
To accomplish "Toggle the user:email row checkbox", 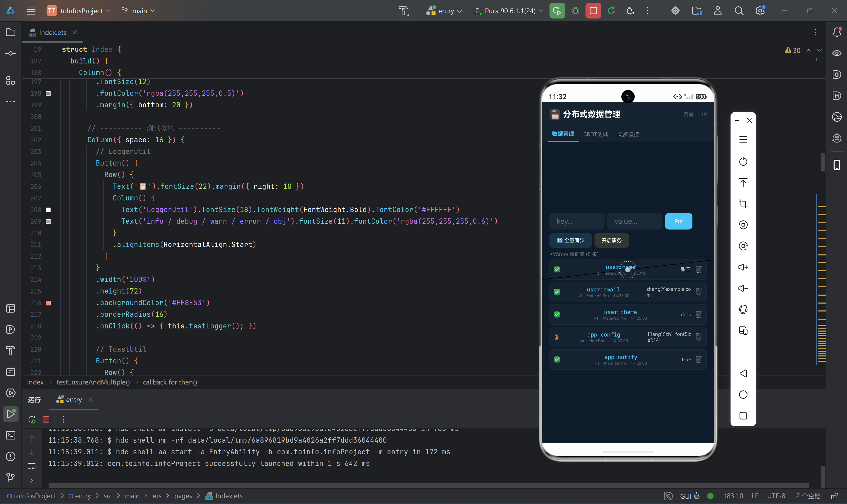I will pyautogui.click(x=557, y=292).
